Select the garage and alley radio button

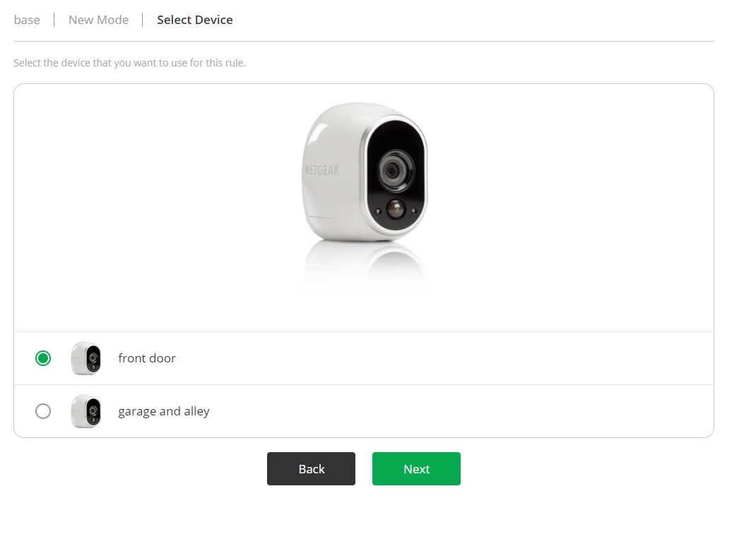click(42, 410)
